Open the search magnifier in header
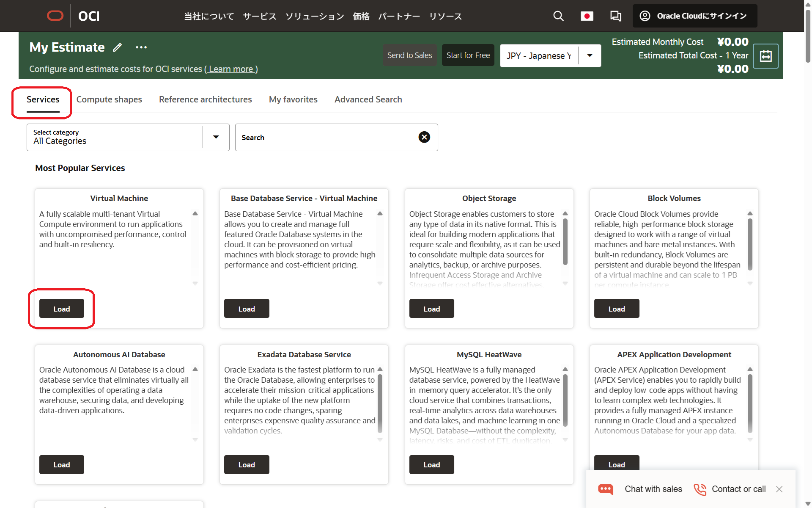The image size is (812, 508). click(x=558, y=16)
